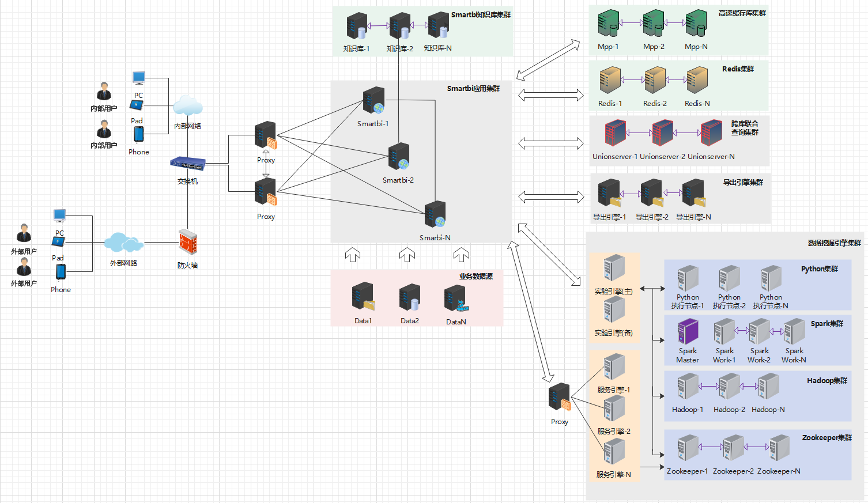Select the 导出引擎-N server icon
The width and height of the screenshot is (868, 503).
coord(694,193)
